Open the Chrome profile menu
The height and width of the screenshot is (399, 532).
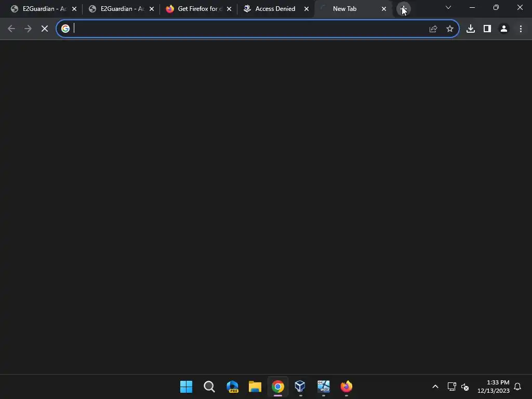point(504,29)
